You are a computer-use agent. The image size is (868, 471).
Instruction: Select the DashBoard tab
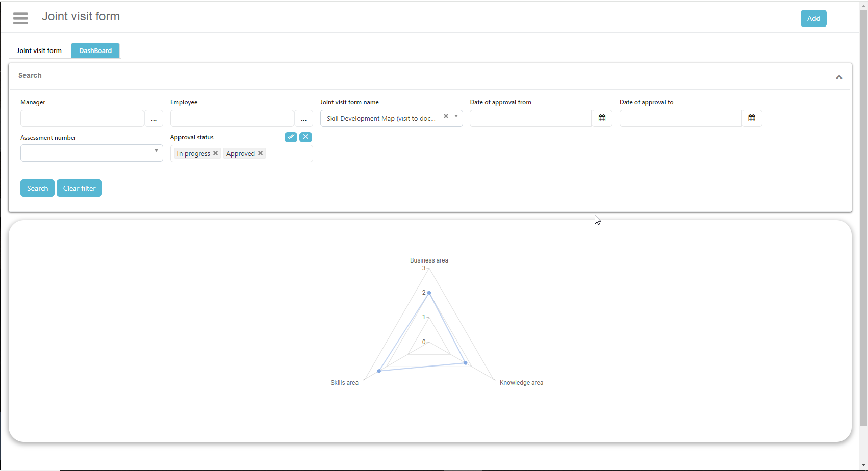95,50
